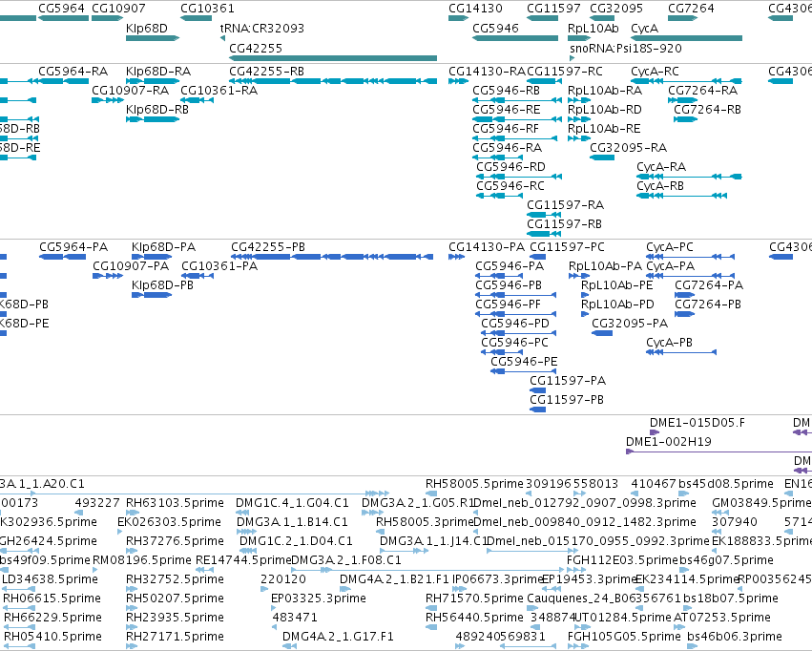Open the snoRNA:Psi18S-920 label

pyautogui.click(x=626, y=48)
